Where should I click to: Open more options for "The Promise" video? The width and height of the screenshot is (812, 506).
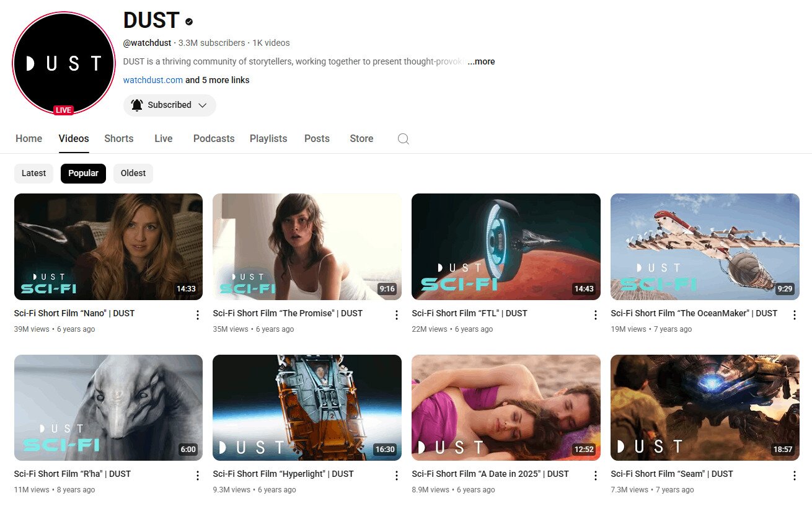point(397,315)
